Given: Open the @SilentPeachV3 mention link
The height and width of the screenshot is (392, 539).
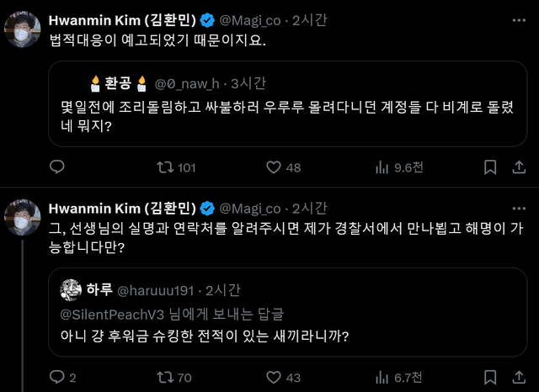Looking at the screenshot, I should click(x=111, y=314).
